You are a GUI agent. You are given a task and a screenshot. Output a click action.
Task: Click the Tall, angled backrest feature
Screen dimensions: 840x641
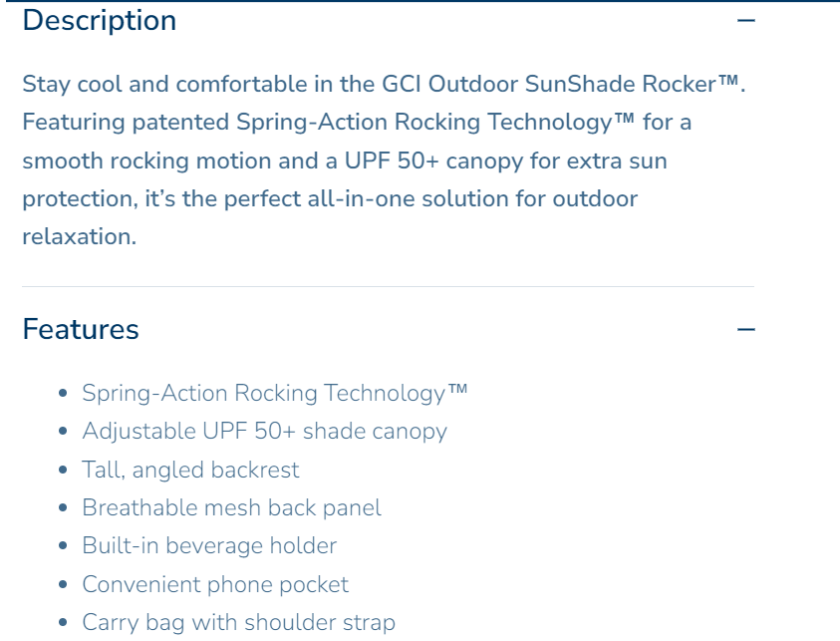(190, 470)
